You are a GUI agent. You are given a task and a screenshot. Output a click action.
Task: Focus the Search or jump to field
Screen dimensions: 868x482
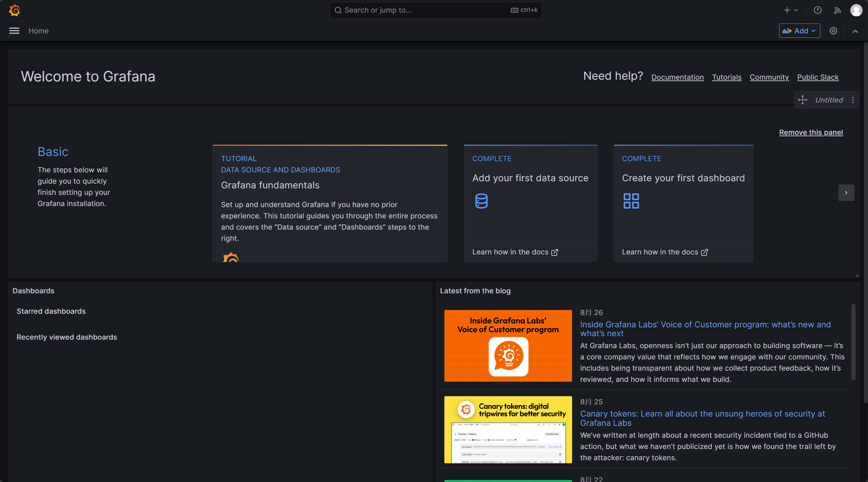pyautogui.click(x=436, y=10)
